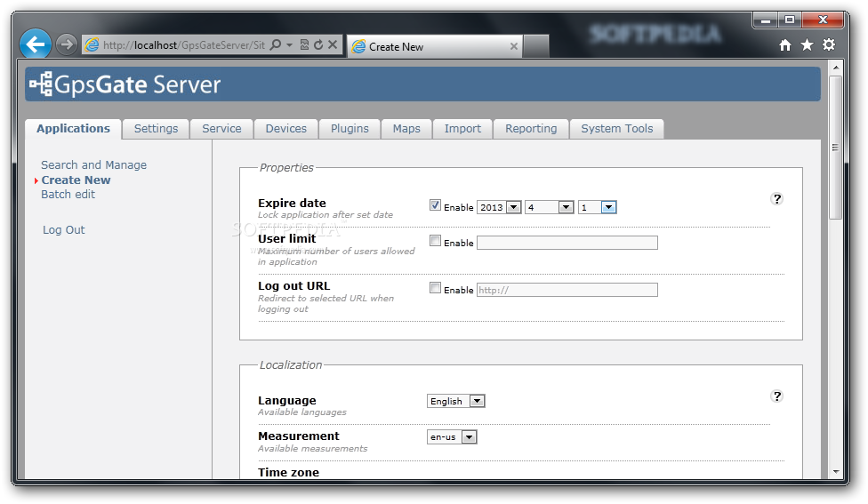Switch to the Import tab
The image size is (868, 504).
click(x=462, y=128)
